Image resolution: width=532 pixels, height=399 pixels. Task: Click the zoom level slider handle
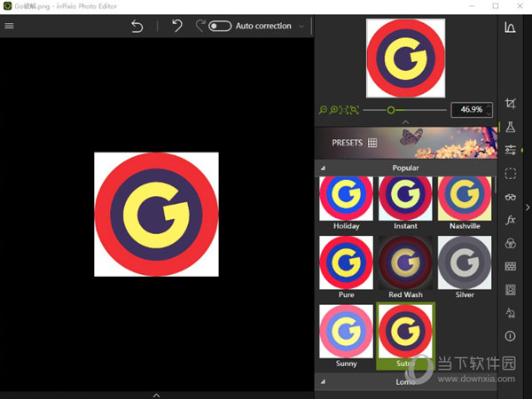(x=390, y=110)
